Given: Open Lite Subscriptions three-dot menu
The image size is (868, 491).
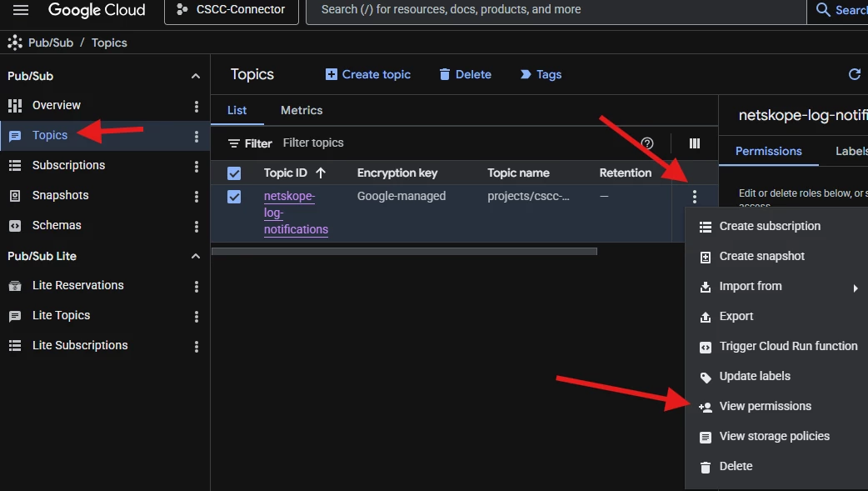Looking at the screenshot, I should point(197,346).
